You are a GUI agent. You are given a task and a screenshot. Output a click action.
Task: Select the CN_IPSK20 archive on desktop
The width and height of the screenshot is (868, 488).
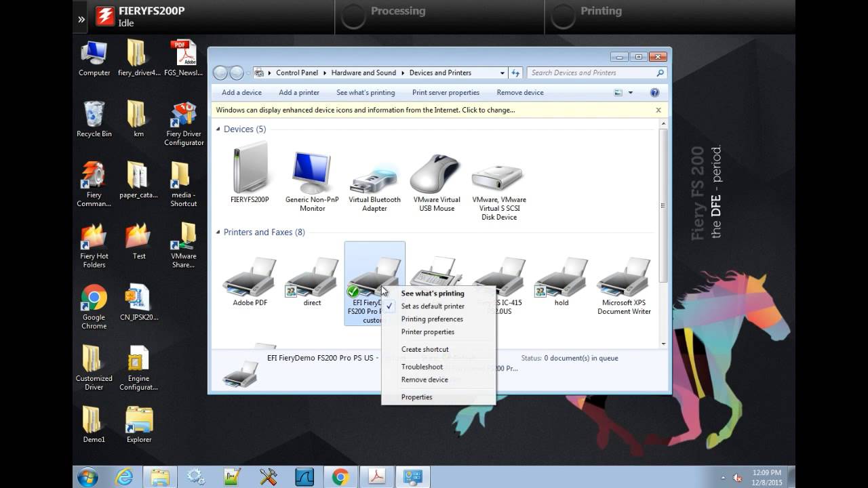(138, 302)
